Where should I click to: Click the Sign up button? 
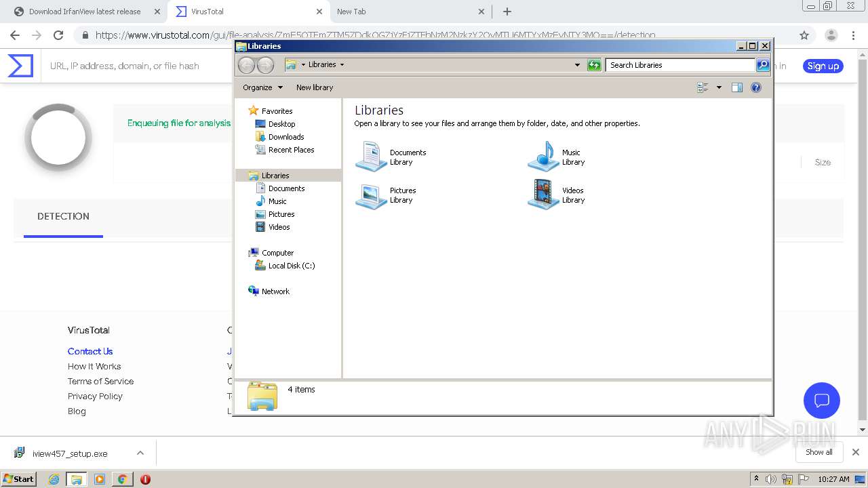[x=823, y=66]
